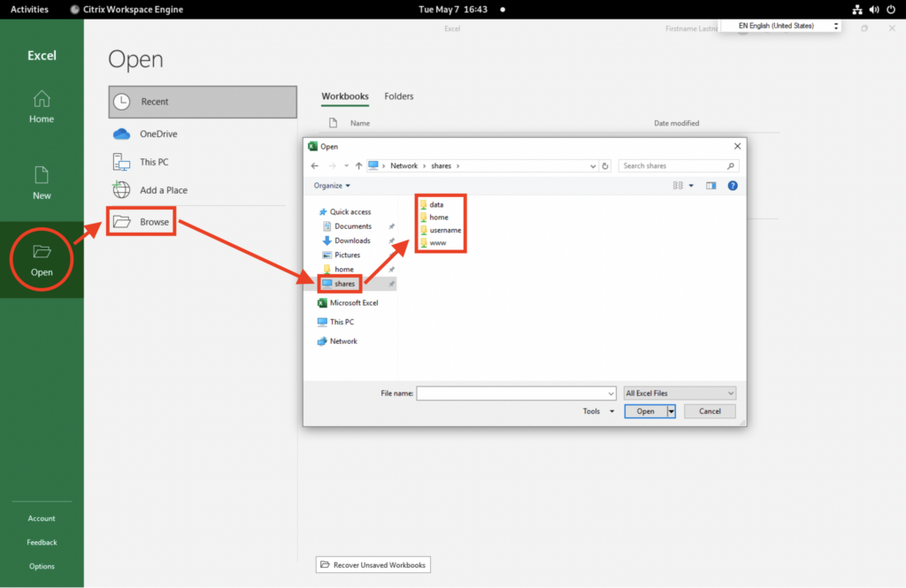Expand the address bar history dropdown
Viewport: 906px width, 588px height.
(593, 166)
